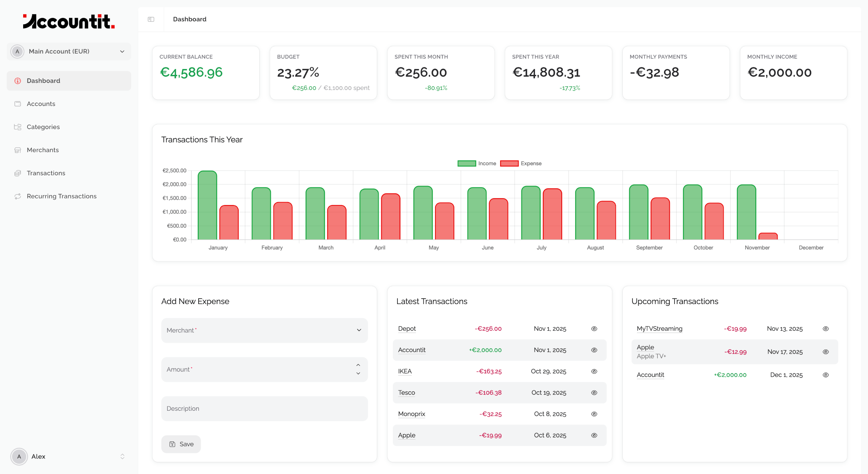The width and height of the screenshot is (868, 474).
Task: Open the Accountit upcoming transaction link
Action: pyautogui.click(x=650, y=375)
